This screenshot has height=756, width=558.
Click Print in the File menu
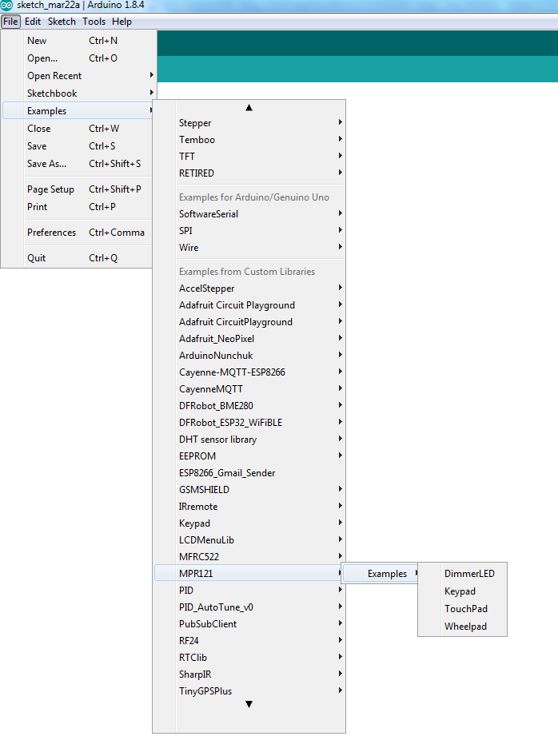click(x=78, y=207)
